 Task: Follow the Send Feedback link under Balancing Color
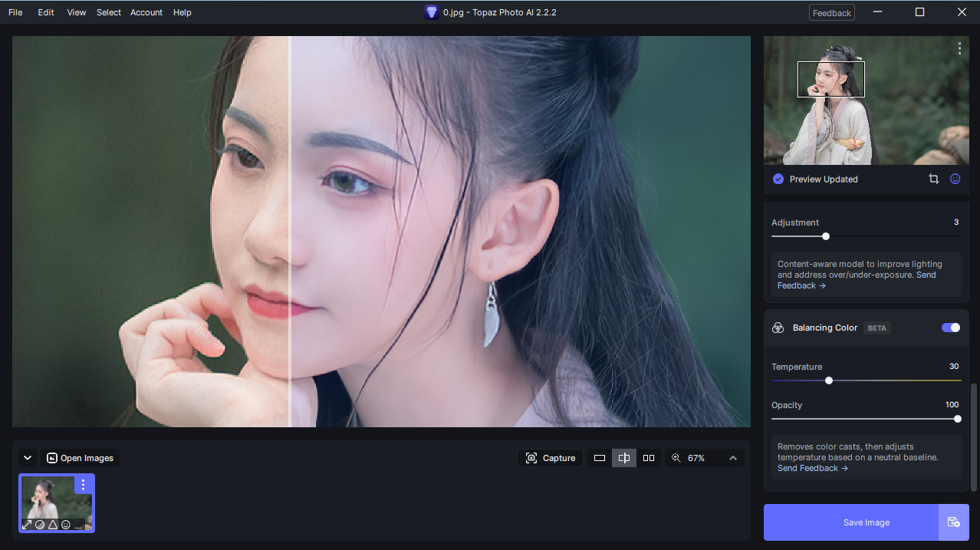(x=807, y=467)
